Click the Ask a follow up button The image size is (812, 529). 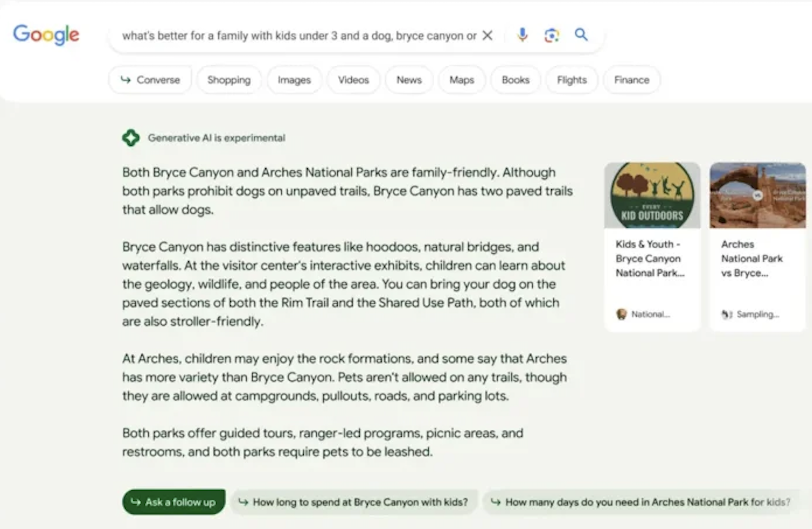(174, 502)
